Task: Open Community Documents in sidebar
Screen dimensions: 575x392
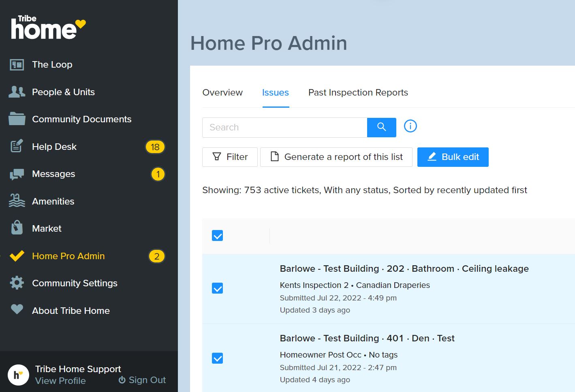Action: [x=82, y=119]
